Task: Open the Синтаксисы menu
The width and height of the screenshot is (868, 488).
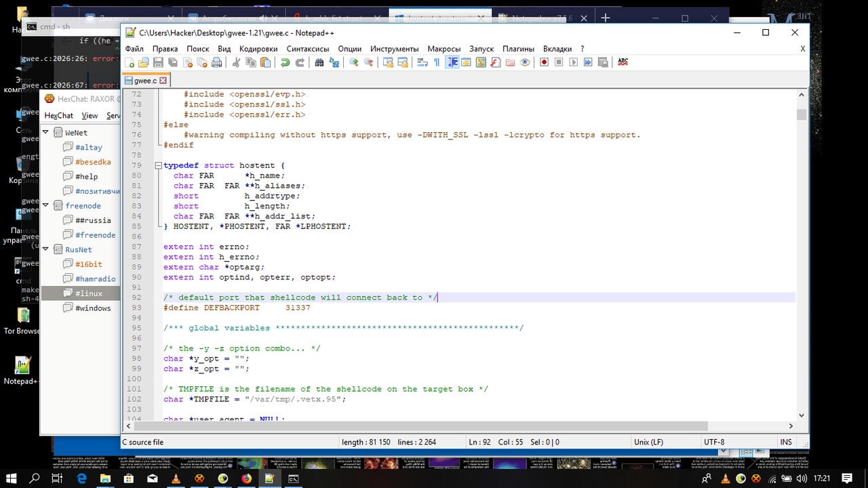Action: coord(308,49)
